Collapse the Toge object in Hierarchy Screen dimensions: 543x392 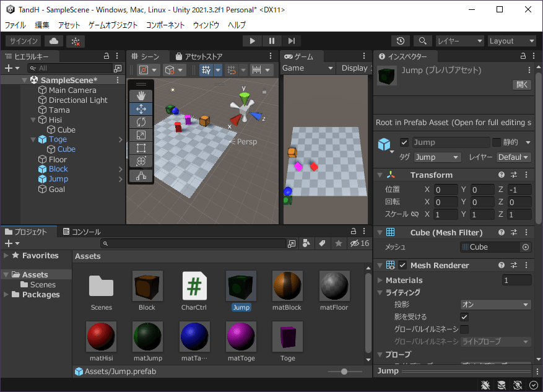point(33,139)
